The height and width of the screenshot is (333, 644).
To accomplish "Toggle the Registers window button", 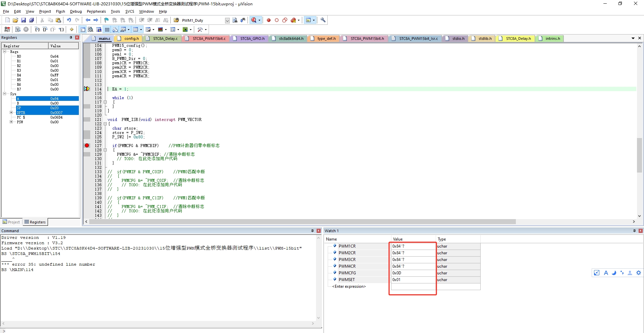I will [107, 29].
